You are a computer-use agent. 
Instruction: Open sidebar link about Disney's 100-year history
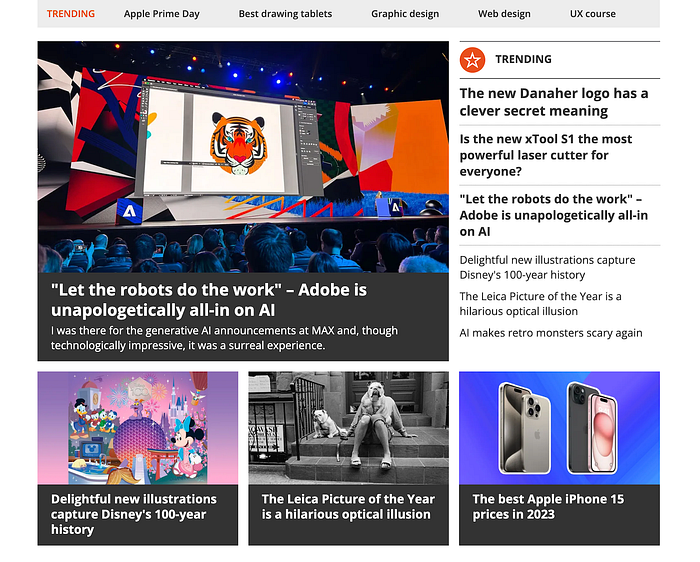(x=547, y=267)
